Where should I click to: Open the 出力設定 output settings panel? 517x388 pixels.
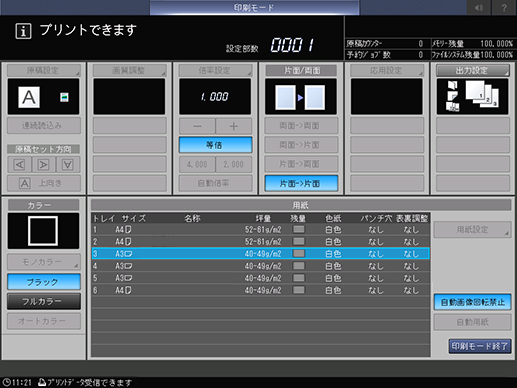(x=473, y=71)
